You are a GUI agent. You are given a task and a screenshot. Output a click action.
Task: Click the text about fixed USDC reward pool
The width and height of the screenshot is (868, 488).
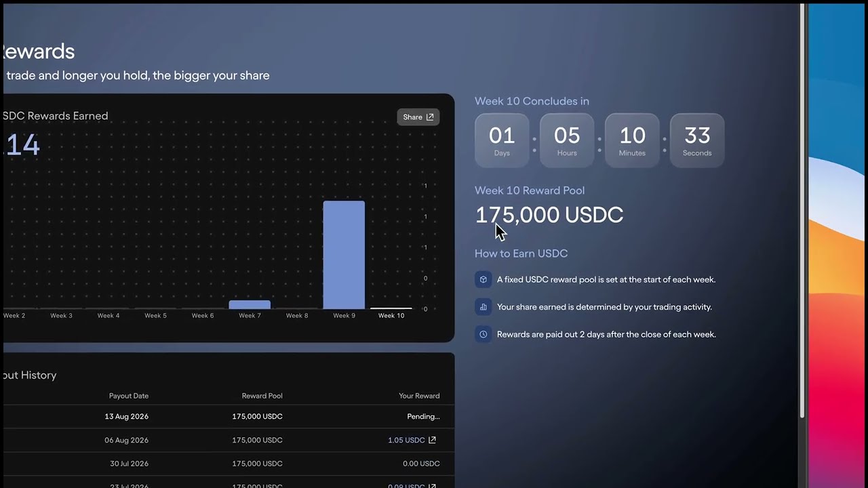tap(606, 279)
